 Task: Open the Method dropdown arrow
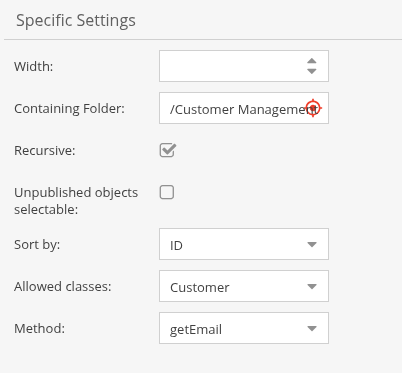[x=312, y=328]
